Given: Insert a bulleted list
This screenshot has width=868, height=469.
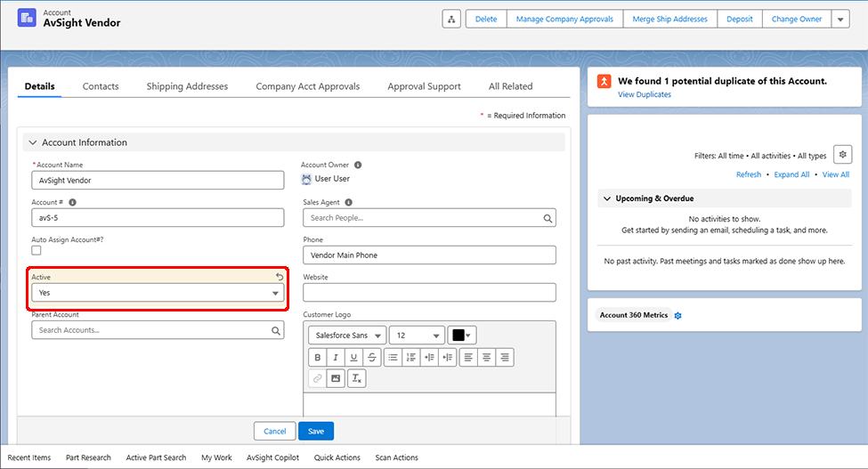Looking at the screenshot, I should pos(393,357).
